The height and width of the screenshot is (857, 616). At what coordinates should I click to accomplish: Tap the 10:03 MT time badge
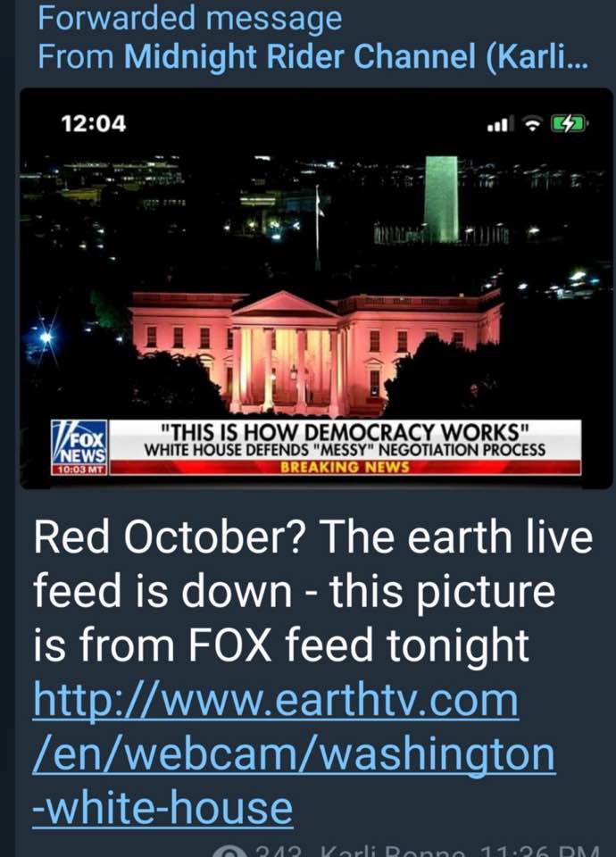click(79, 470)
